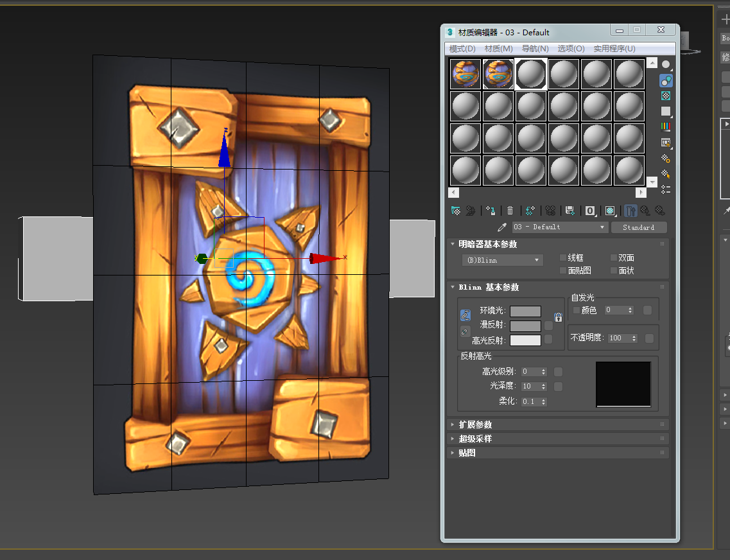Click the Video Color Check icon
The image size is (730, 560).
(x=666, y=127)
